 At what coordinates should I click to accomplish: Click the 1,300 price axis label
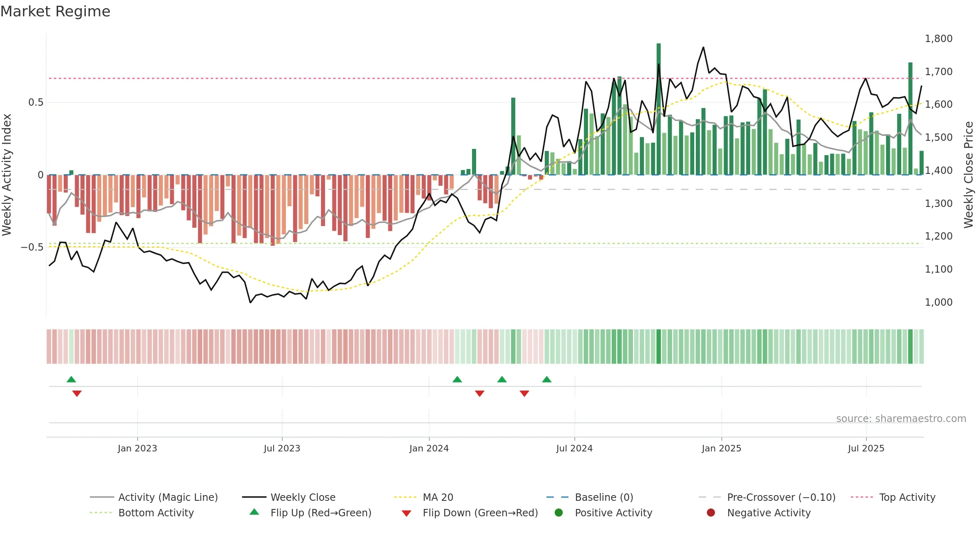click(x=939, y=203)
